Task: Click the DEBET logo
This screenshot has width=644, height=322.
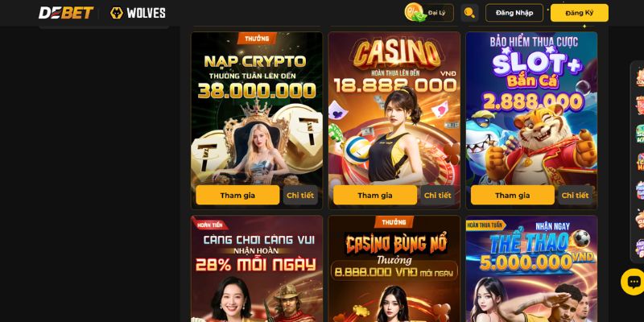Action: [x=66, y=13]
